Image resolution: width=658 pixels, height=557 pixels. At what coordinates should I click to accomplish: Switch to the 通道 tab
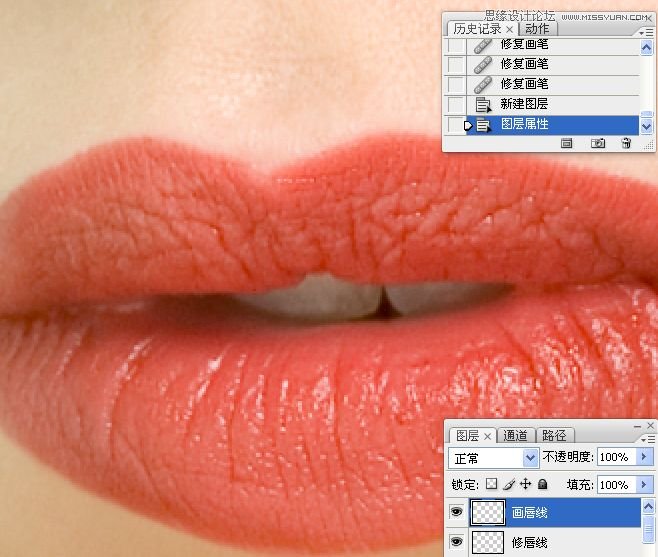pyautogui.click(x=515, y=435)
